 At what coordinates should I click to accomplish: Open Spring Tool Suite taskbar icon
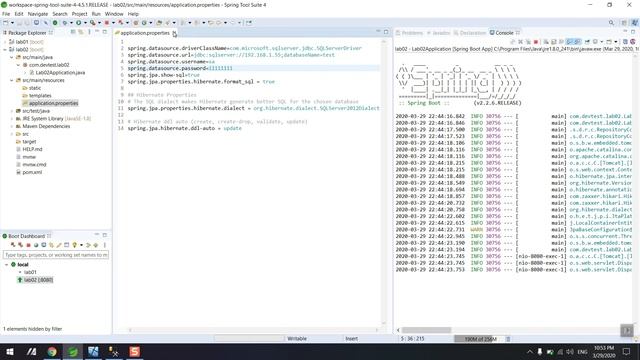click(73, 351)
